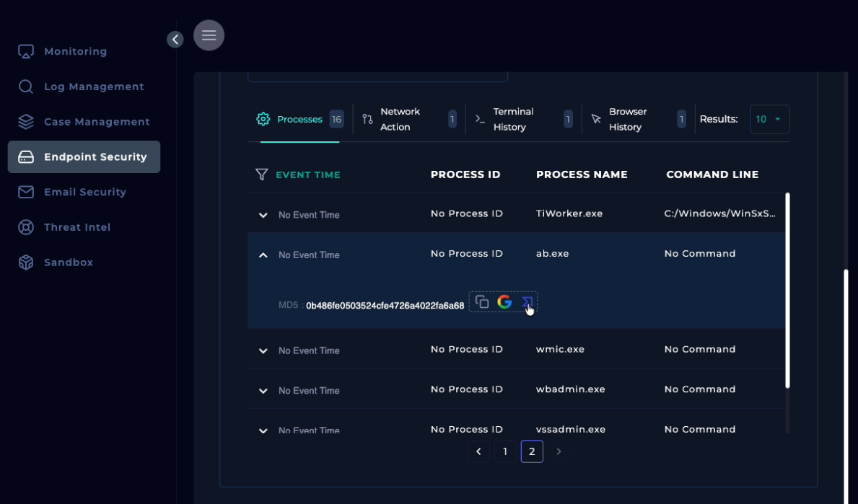Switch to the Network Action tab
Viewport: 858px width, 504px height.
(x=400, y=119)
